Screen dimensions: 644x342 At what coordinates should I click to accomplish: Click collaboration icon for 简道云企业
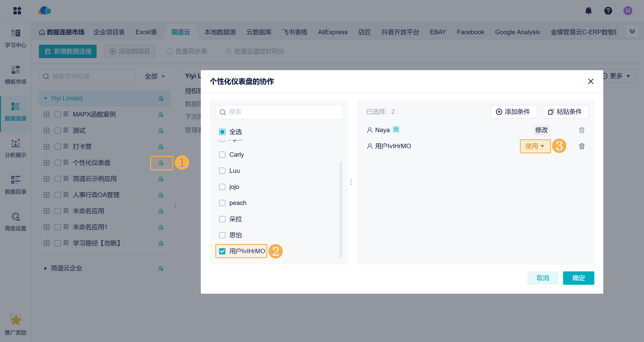161,268
